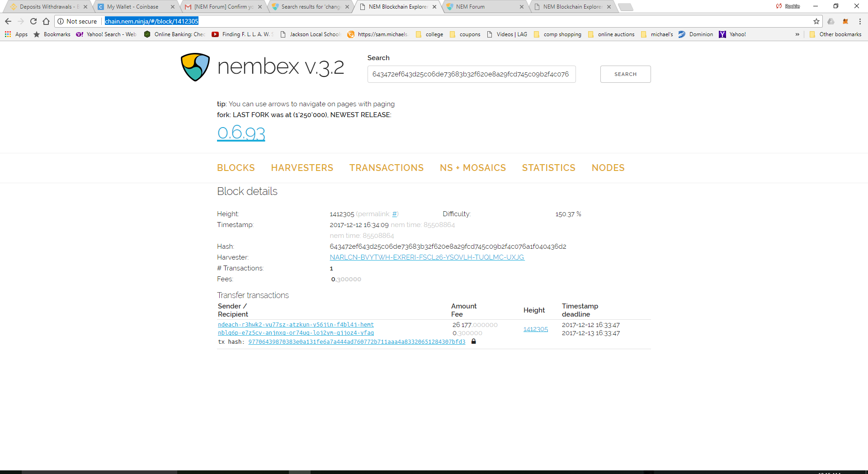The image size is (868, 474).
Task: Click the Chrome profile name indicator
Action: pyautogui.click(x=788, y=6)
